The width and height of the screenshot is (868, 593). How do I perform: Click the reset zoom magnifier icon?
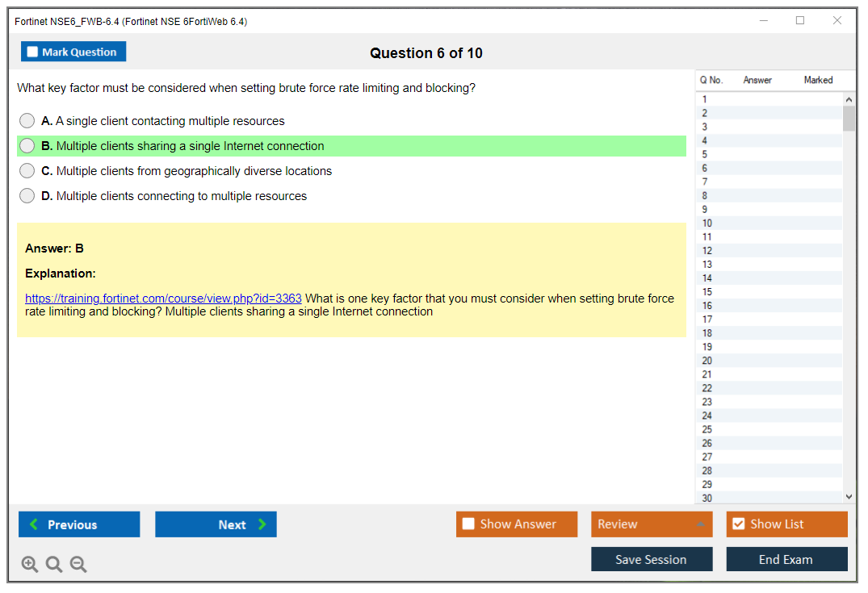54,565
